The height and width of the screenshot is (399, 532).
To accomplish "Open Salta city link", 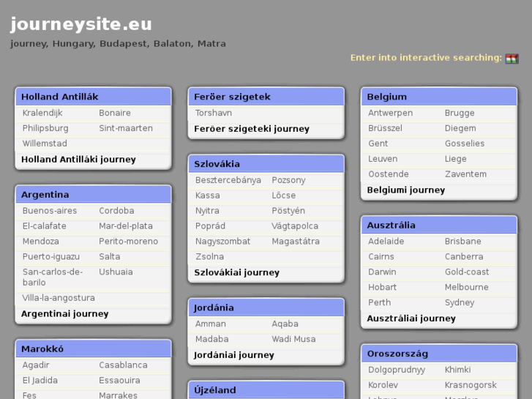I will [x=110, y=256].
